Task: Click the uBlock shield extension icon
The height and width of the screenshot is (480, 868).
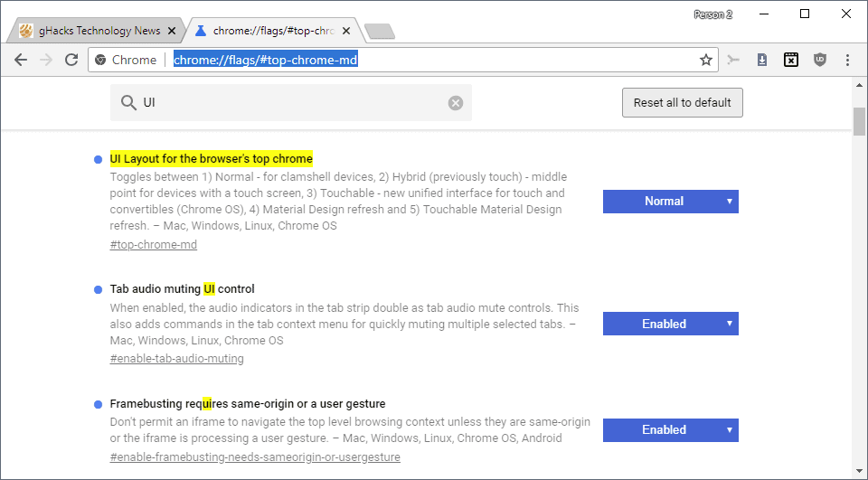Action: point(820,60)
